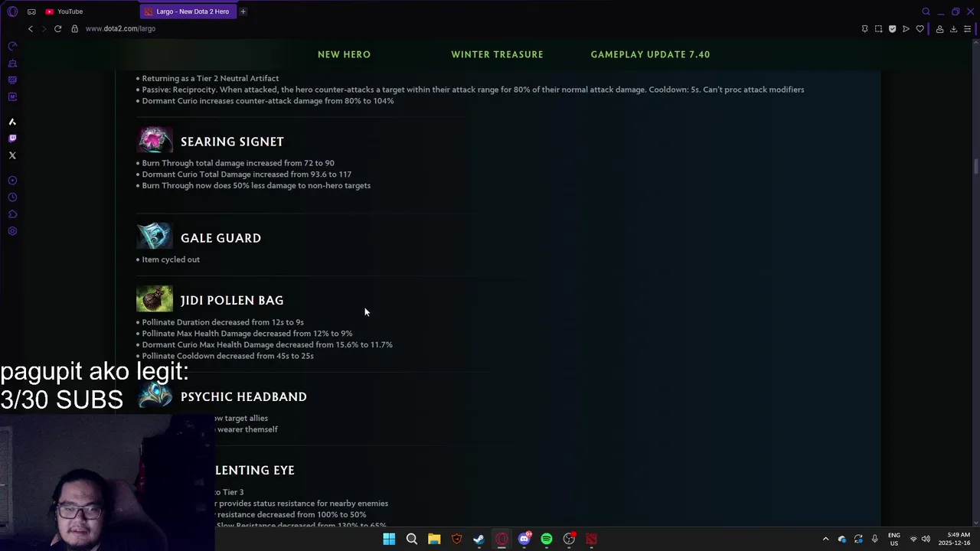
Task: Expand hidden system tray icons chevron
Action: 825,539
